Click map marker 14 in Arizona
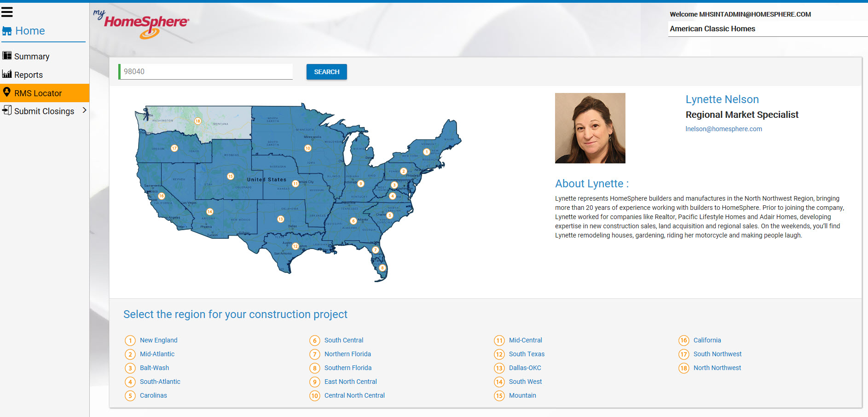Screen dimensions: 868x417 (x=210, y=212)
